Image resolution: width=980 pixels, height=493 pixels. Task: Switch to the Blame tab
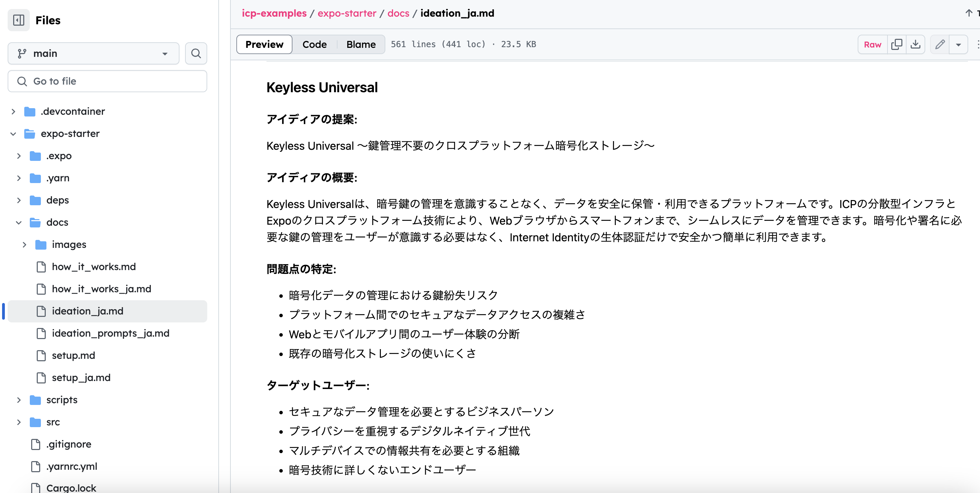pyautogui.click(x=361, y=44)
